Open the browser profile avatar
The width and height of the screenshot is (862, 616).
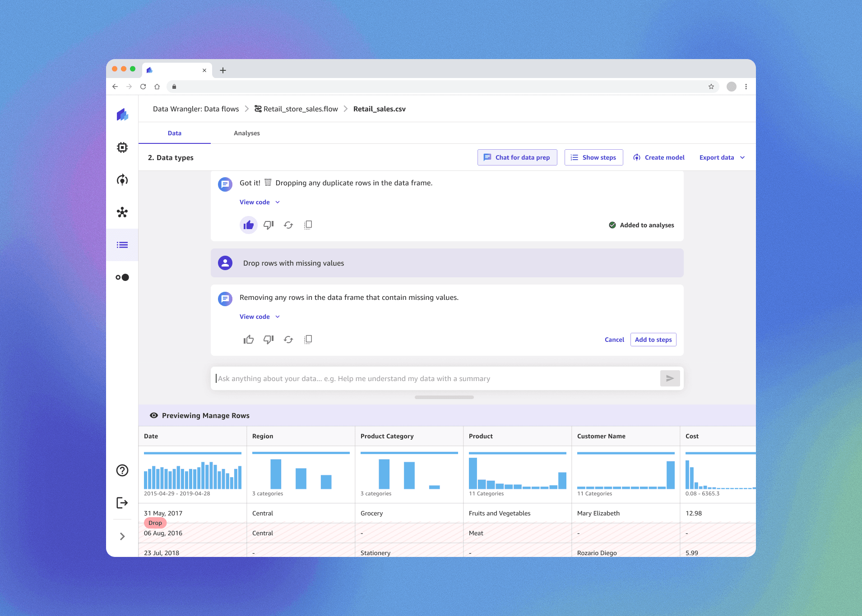tap(732, 87)
